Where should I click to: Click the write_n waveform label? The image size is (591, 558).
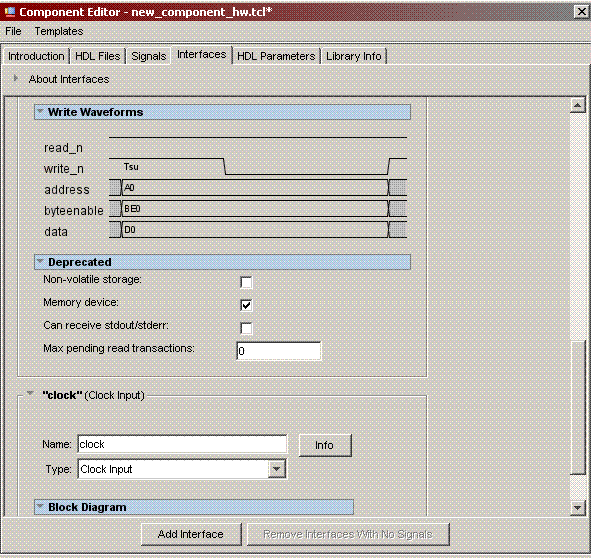pos(64,169)
